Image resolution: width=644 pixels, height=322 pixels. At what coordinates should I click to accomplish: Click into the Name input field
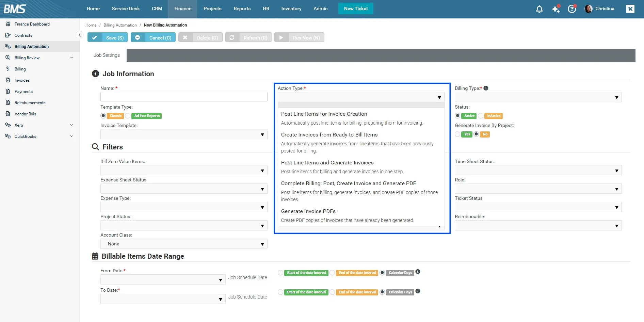click(x=184, y=97)
